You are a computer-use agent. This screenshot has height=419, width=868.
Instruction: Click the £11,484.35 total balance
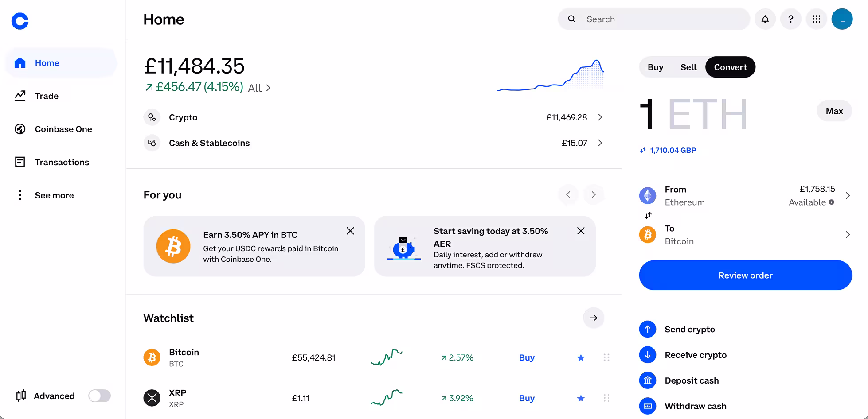pyautogui.click(x=194, y=66)
